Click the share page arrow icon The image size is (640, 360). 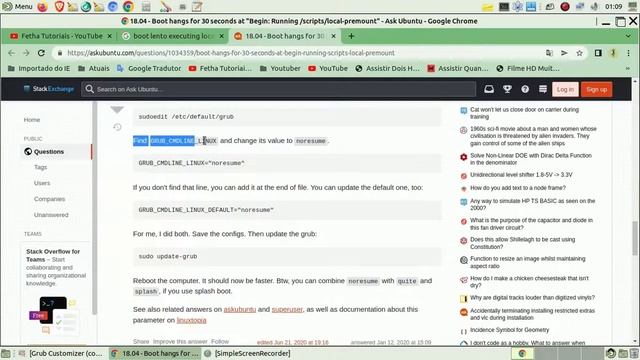pyautogui.click(x=564, y=53)
